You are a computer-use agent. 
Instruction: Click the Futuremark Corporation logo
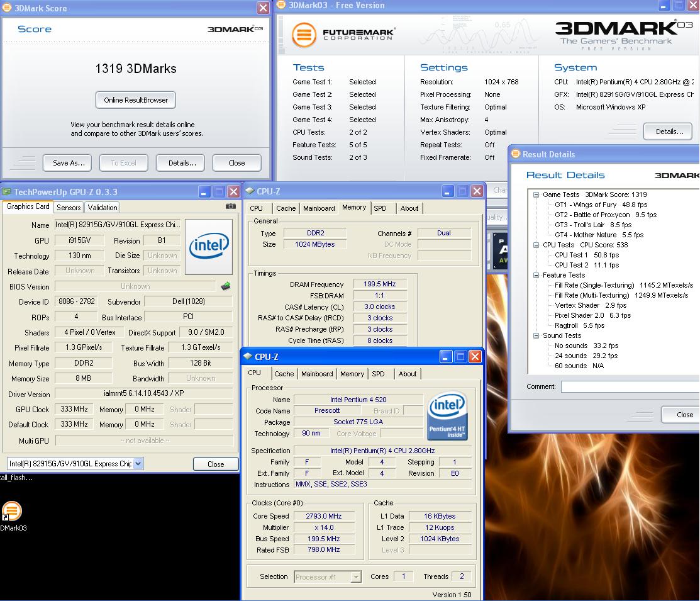click(x=343, y=35)
